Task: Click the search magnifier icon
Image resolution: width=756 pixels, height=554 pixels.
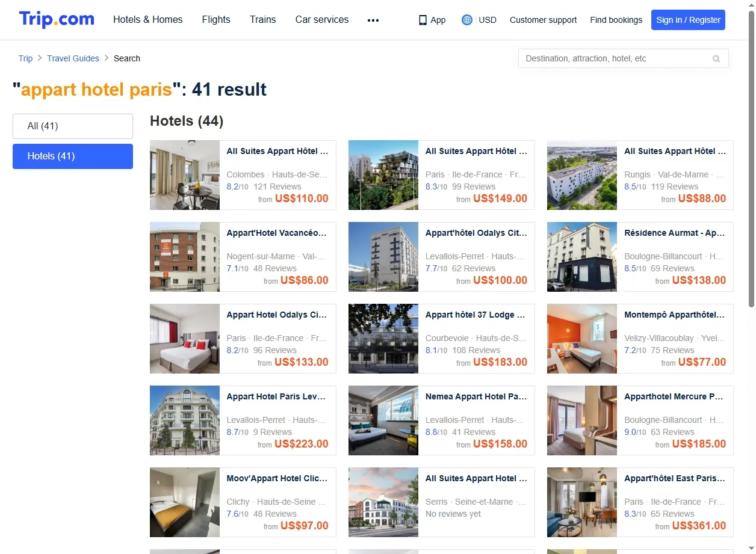Action: (x=716, y=59)
